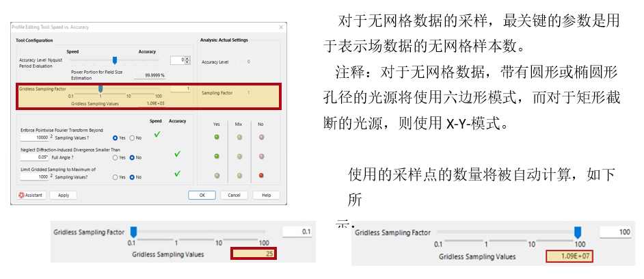Screen dimensions: 644x279
Task: Select No for Neglect Diffraction-Induced Divergence
Action: [132, 157]
